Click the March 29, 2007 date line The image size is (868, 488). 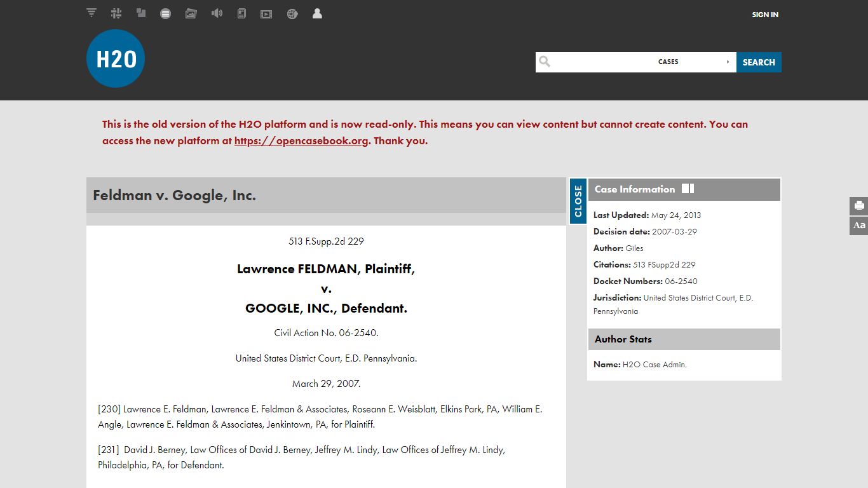[326, 384]
